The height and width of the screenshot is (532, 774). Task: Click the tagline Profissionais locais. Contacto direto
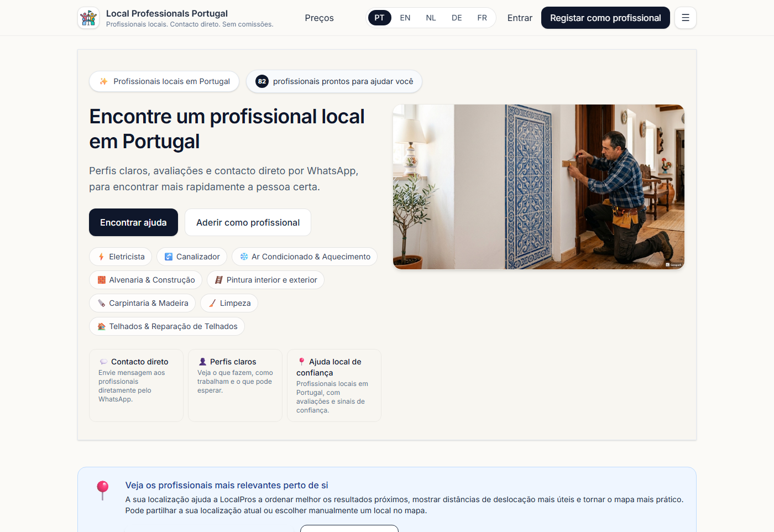click(x=190, y=24)
